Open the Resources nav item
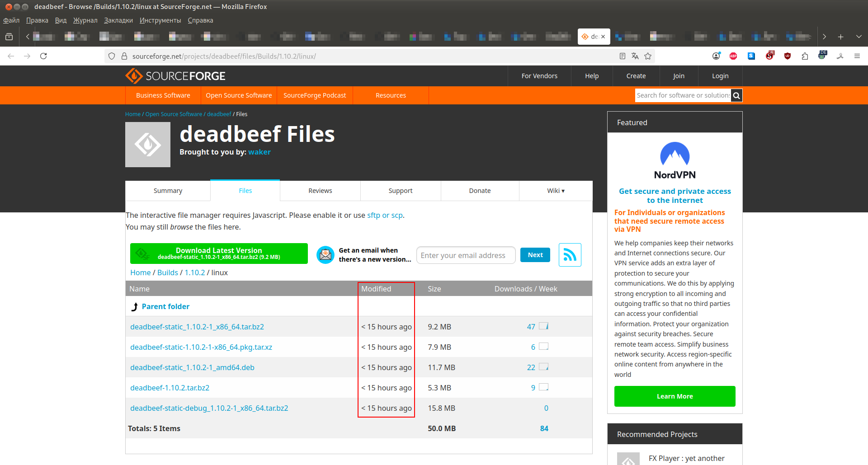 click(x=391, y=95)
